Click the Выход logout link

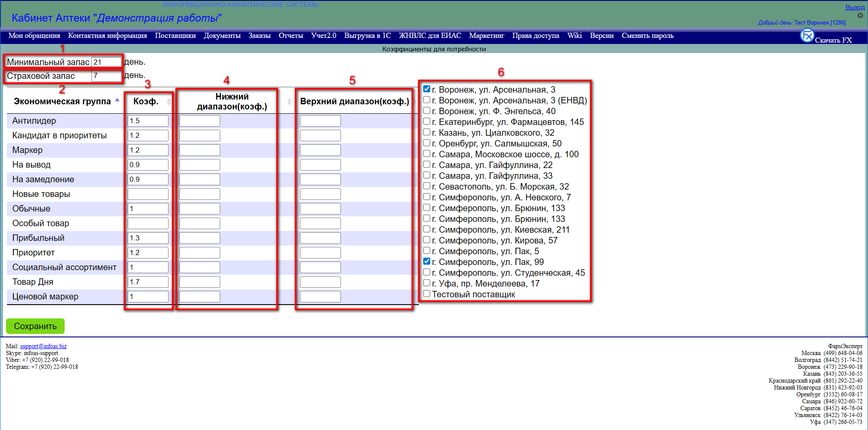855,7
